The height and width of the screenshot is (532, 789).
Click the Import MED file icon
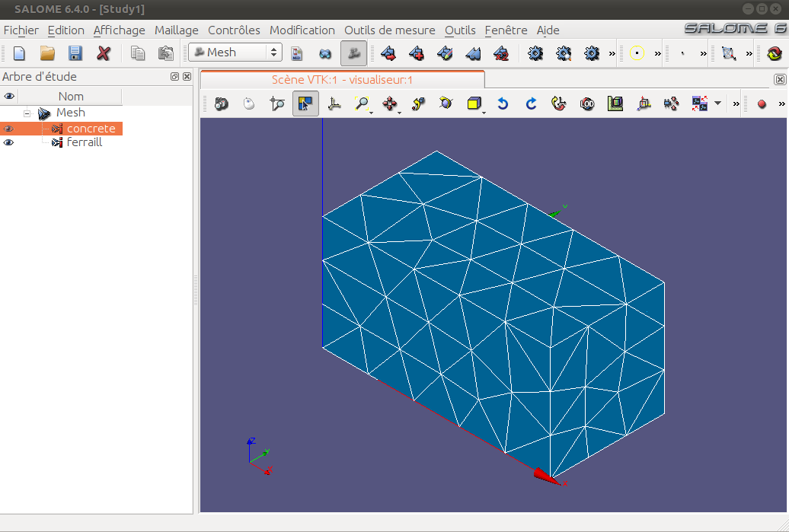(x=298, y=53)
